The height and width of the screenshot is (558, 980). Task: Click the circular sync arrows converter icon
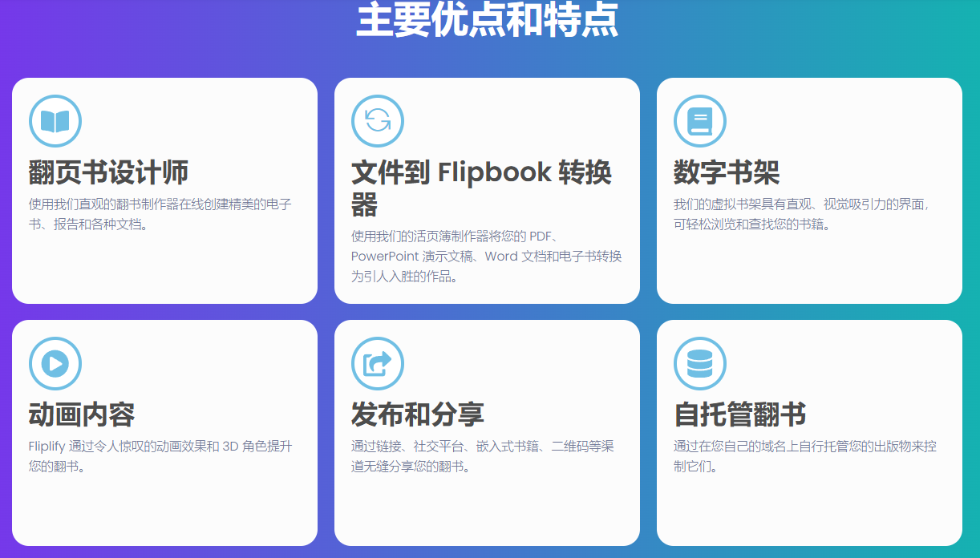[378, 121]
